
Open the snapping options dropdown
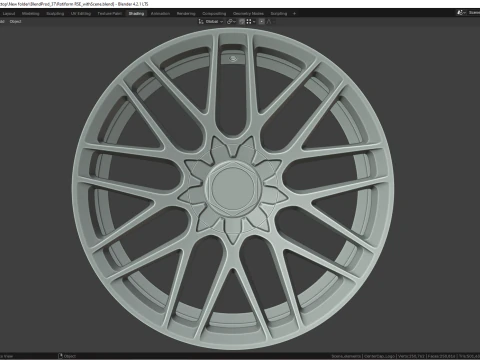click(251, 22)
